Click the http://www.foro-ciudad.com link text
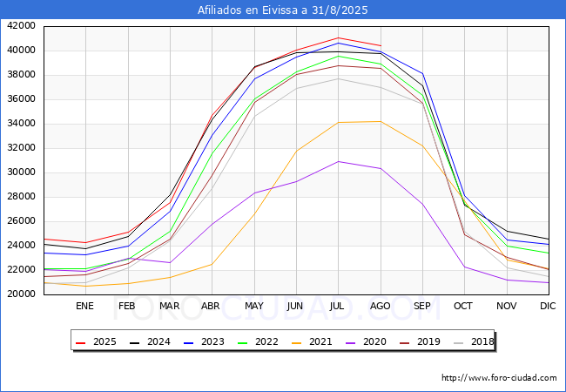This screenshot has height=392, width=566. (x=499, y=378)
